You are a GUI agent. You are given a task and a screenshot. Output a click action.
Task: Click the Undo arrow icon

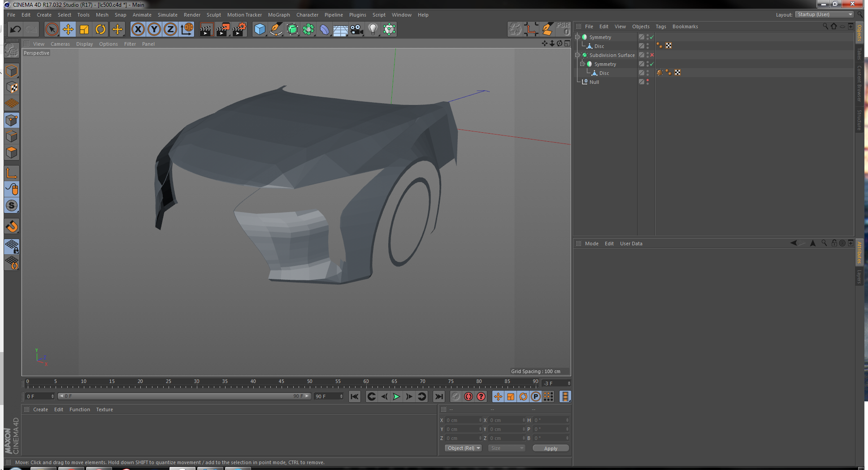(x=15, y=30)
